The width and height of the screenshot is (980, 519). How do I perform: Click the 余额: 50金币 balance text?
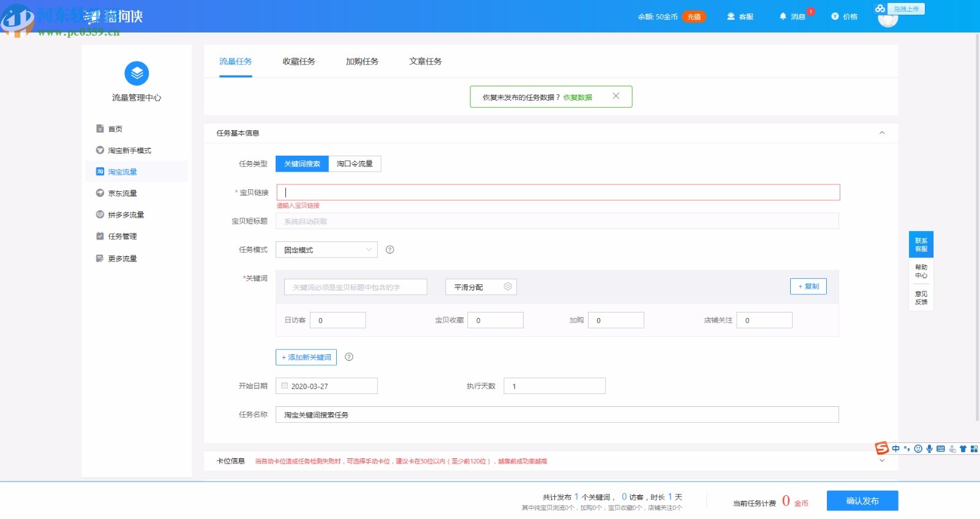[x=658, y=17]
